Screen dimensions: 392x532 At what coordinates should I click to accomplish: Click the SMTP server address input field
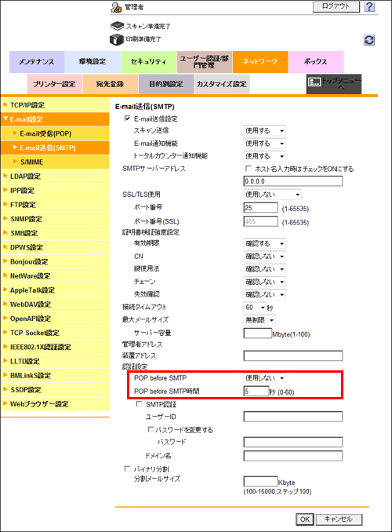[x=293, y=181]
